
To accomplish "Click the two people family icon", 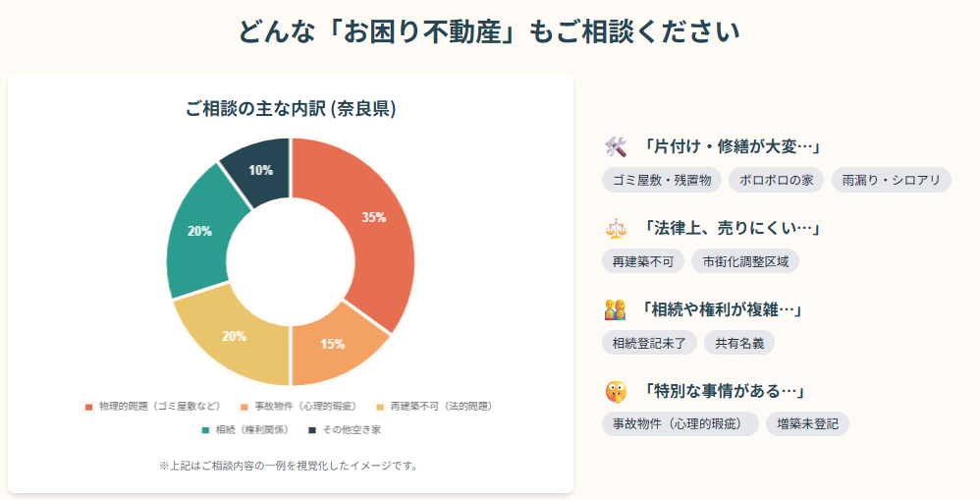I will point(616,310).
